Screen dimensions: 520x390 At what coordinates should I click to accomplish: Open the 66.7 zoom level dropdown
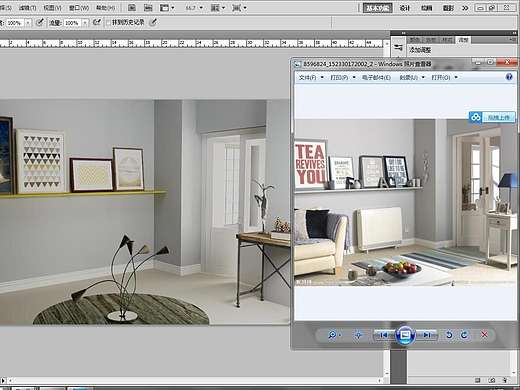[x=194, y=7]
